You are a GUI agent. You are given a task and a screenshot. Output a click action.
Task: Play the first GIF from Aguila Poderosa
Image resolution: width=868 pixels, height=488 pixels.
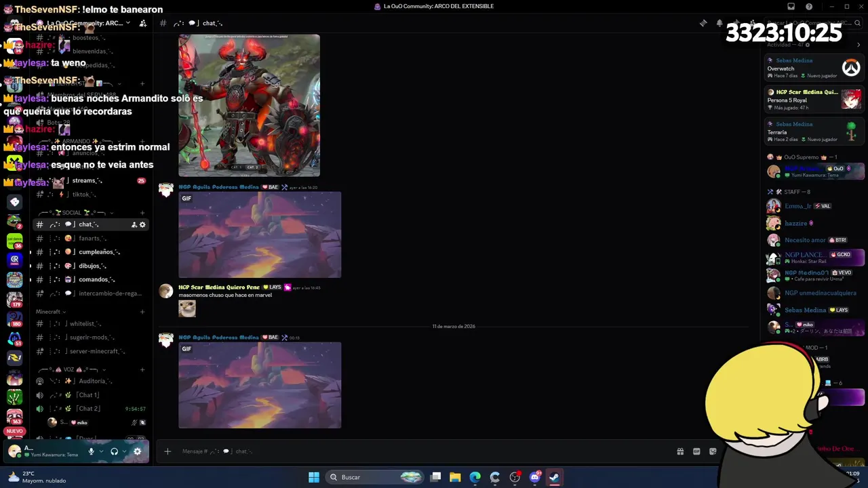click(x=260, y=235)
